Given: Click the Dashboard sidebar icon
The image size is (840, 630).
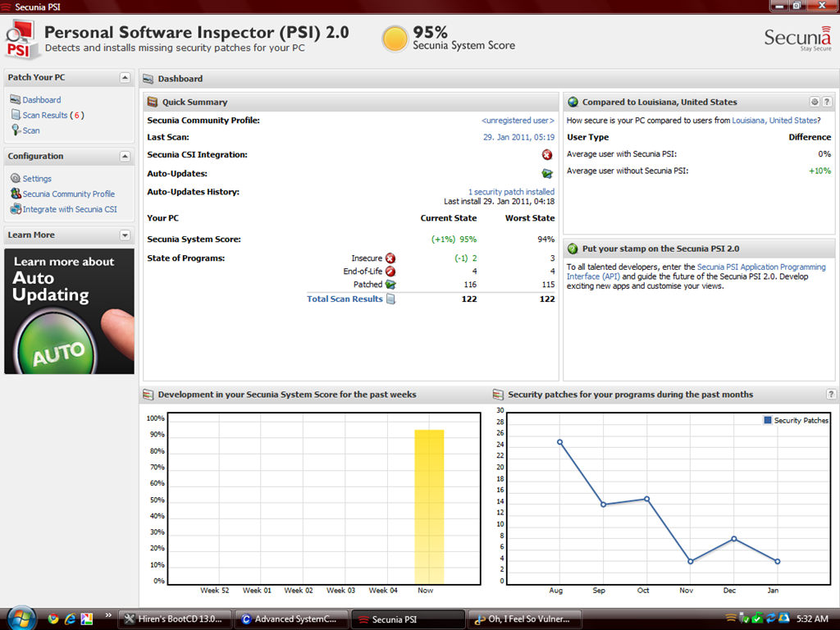Looking at the screenshot, I should [x=16, y=99].
